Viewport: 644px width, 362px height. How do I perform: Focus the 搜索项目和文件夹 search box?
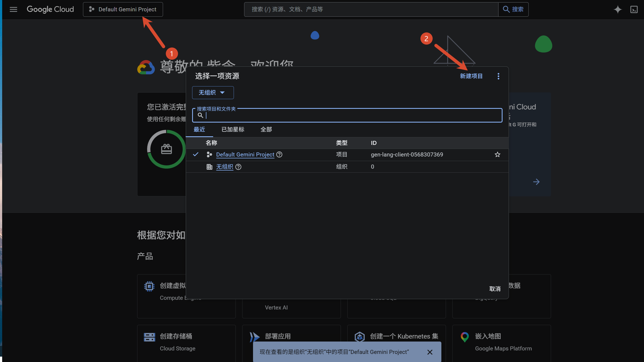click(347, 116)
